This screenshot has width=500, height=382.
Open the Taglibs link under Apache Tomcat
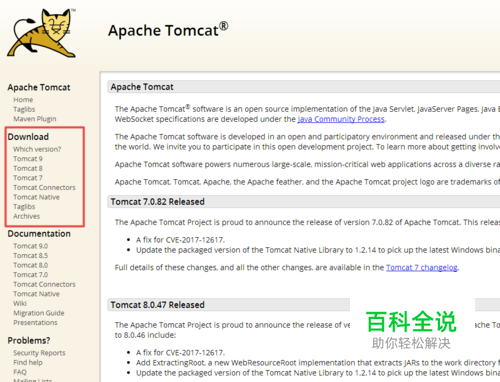(24, 109)
